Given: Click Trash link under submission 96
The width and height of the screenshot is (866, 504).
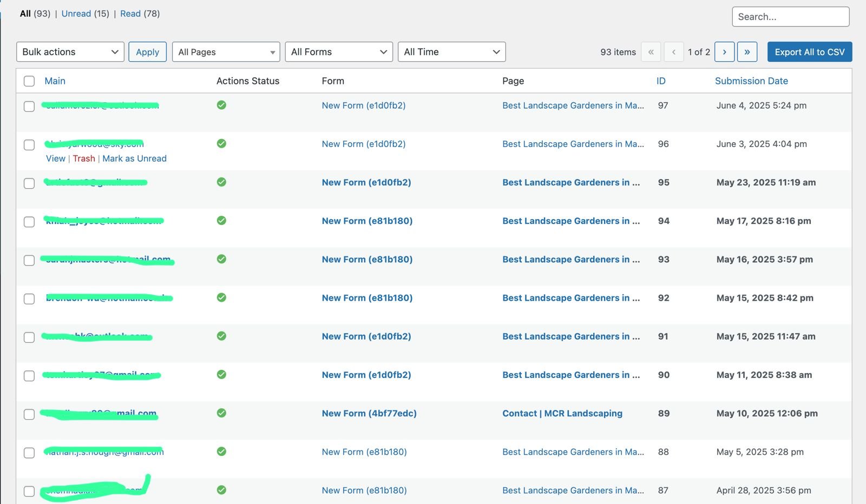Looking at the screenshot, I should [84, 158].
